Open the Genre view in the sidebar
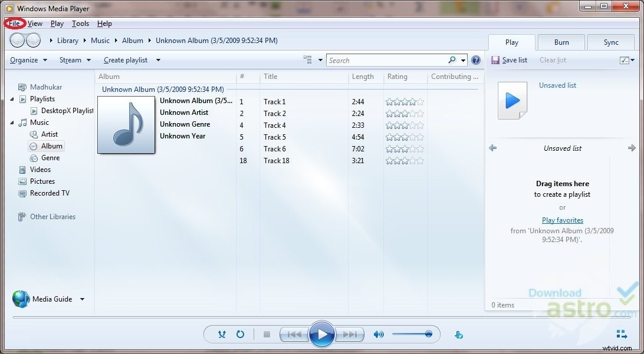Screen dimensions: 644x354 [47, 157]
